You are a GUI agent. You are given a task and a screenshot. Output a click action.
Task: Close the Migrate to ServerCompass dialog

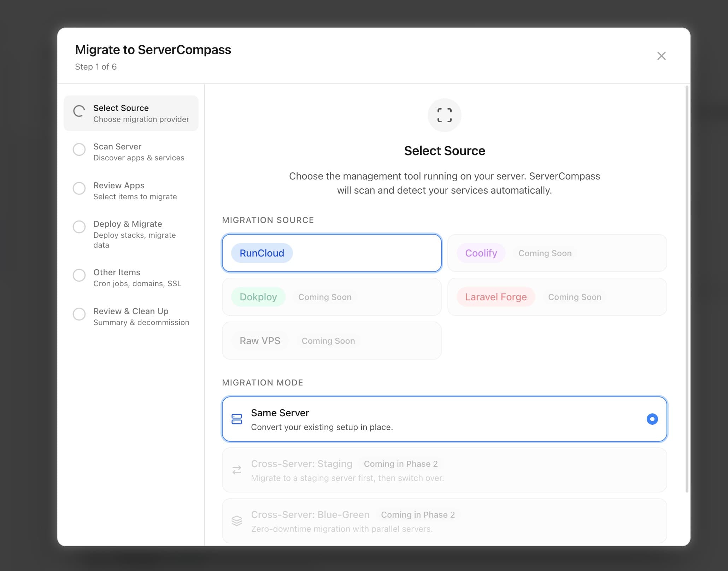tap(661, 56)
